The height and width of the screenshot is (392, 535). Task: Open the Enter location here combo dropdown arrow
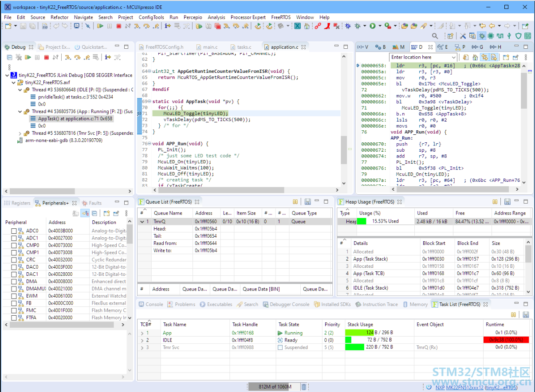coord(453,57)
